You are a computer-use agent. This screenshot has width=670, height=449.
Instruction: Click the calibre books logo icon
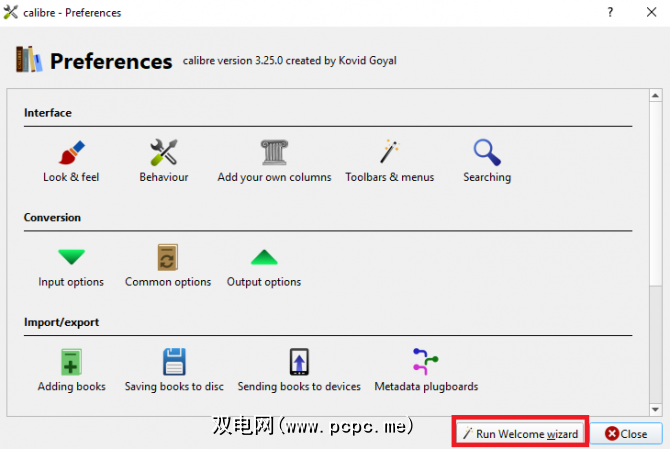point(29,59)
